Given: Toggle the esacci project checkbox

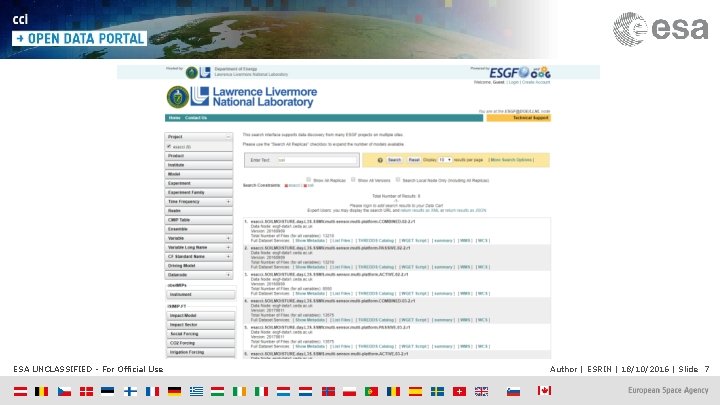Looking at the screenshot, I should click(x=169, y=146).
